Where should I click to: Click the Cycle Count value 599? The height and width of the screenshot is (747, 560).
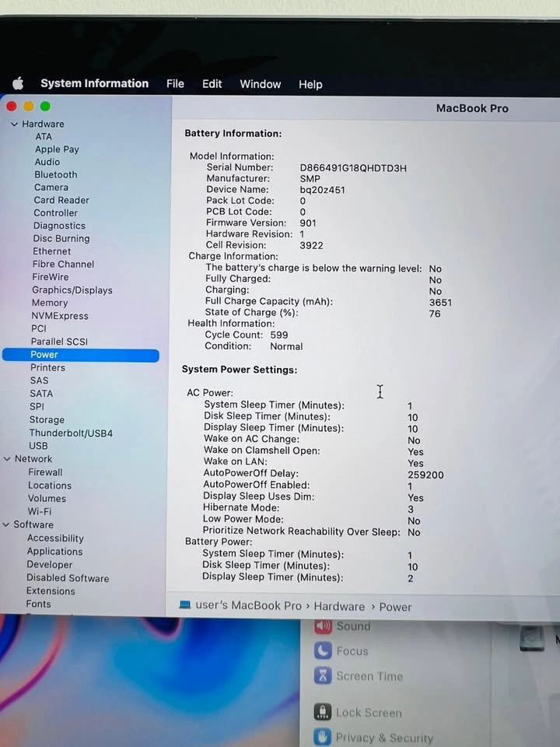[x=279, y=335]
